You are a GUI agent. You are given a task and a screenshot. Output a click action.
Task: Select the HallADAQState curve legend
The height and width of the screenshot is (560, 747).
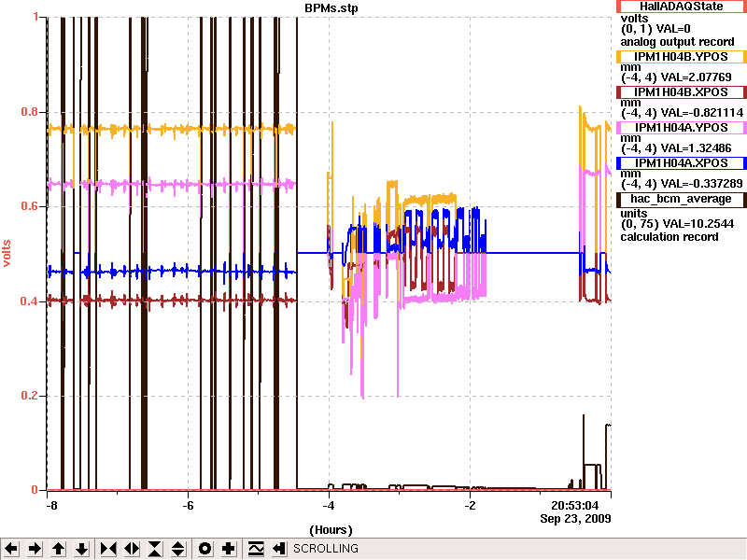[682, 7]
